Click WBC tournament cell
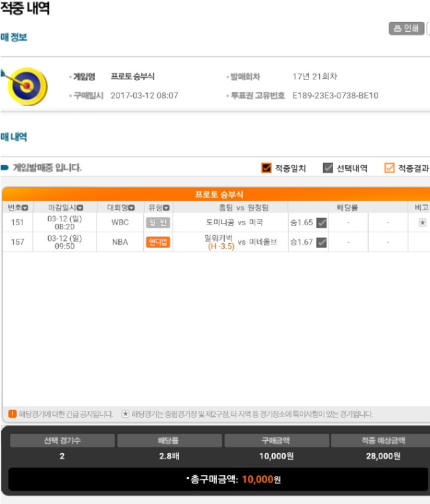Viewport: 430px width, 504px height. click(120, 223)
